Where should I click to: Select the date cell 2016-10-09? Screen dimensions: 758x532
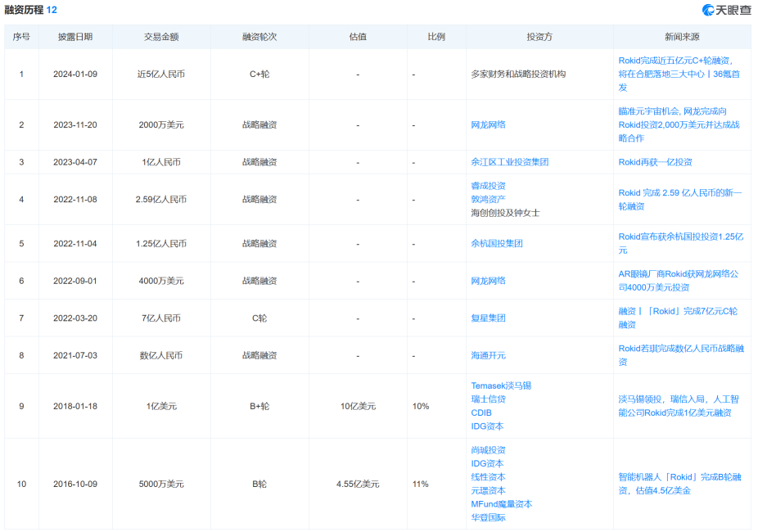click(x=75, y=484)
